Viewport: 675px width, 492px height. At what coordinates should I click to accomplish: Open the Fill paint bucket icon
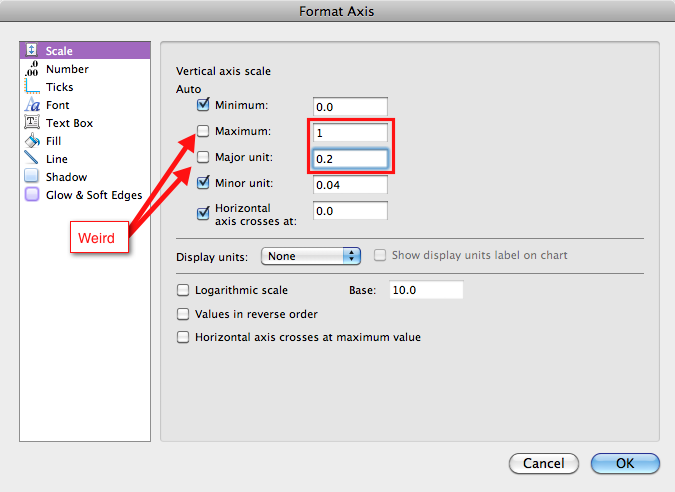[x=32, y=141]
